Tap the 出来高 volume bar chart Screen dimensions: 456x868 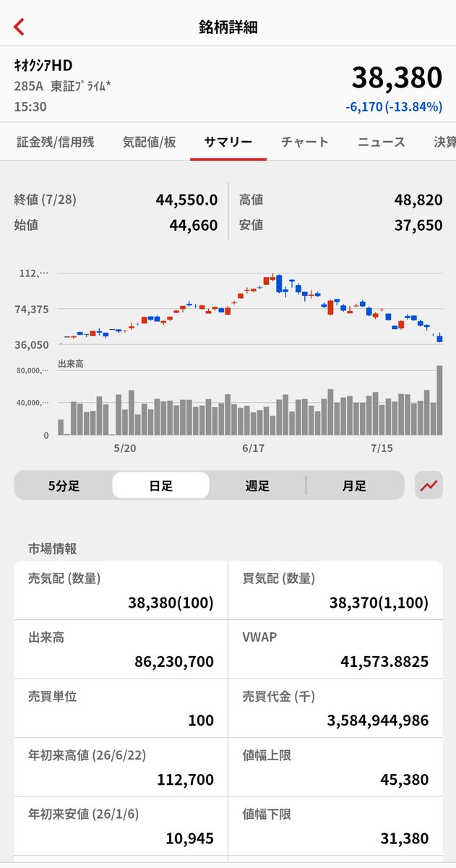click(251, 400)
